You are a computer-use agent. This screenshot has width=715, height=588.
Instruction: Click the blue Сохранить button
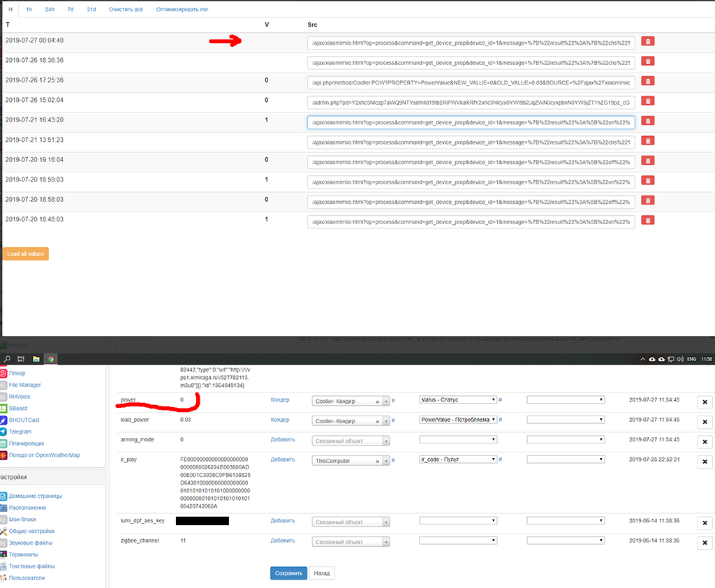[x=288, y=573]
